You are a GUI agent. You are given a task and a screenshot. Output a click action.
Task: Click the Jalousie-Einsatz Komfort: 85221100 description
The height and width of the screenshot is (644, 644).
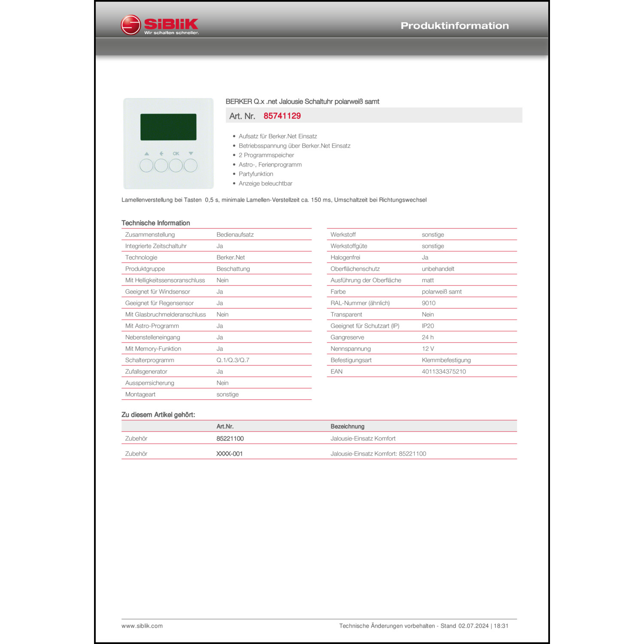(378, 453)
